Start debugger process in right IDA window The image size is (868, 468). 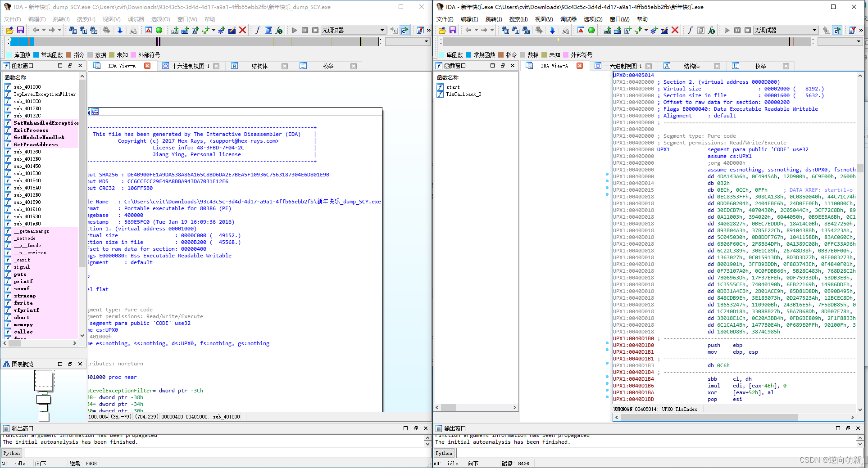tap(727, 30)
